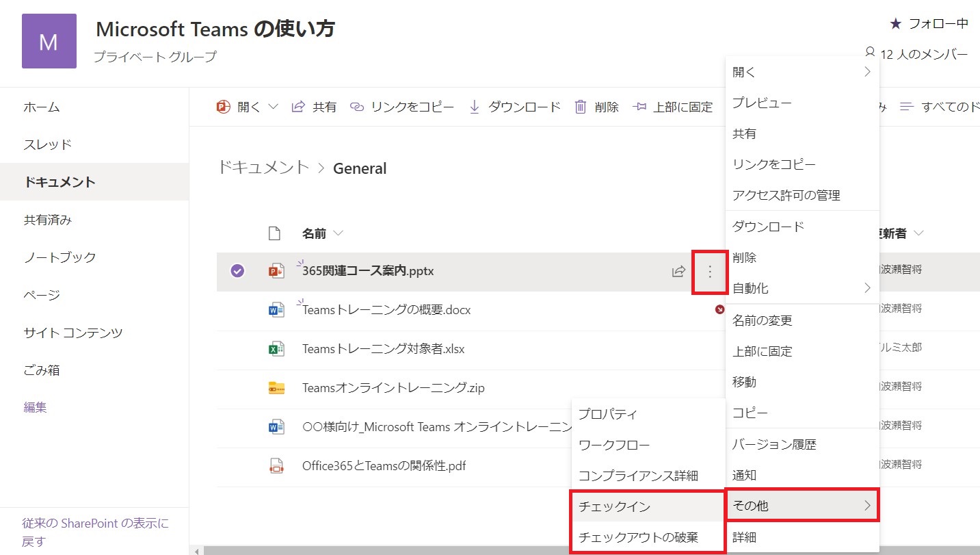The image size is (980, 555).
Task: Choose 上部に固定 in the context menu
Action: [x=802, y=351]
